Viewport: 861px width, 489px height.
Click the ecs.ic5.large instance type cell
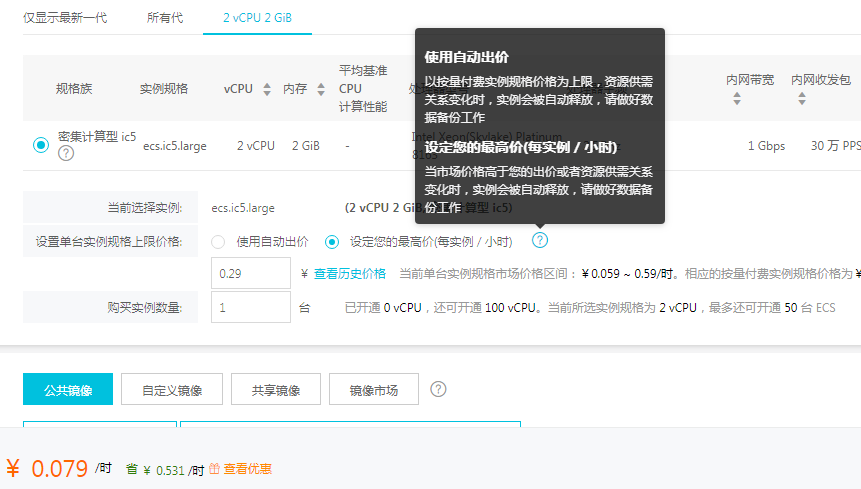coord(175,146)
